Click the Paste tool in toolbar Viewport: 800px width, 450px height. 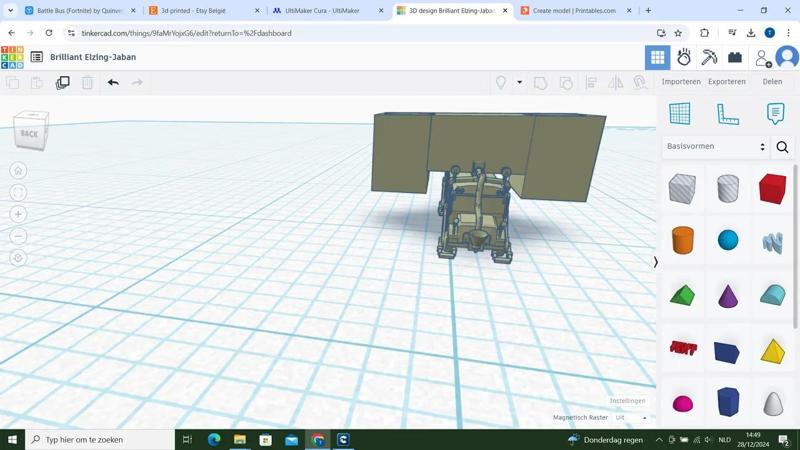37,83
